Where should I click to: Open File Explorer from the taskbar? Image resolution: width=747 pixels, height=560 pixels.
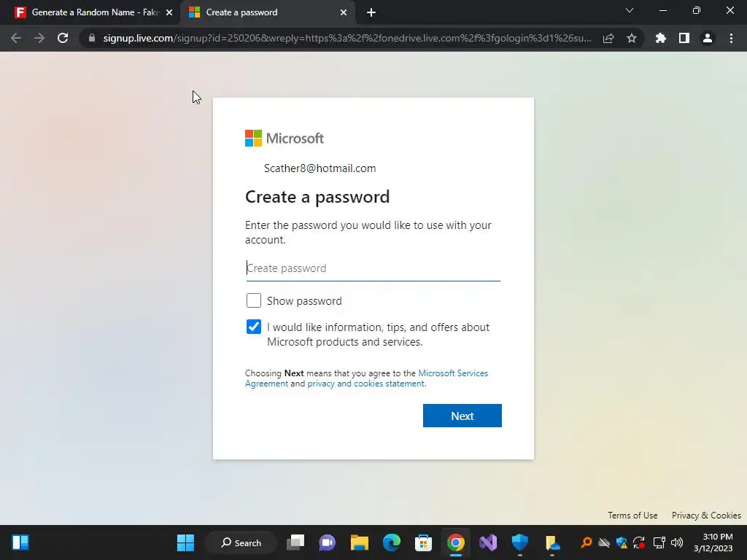tap(360, 542)
